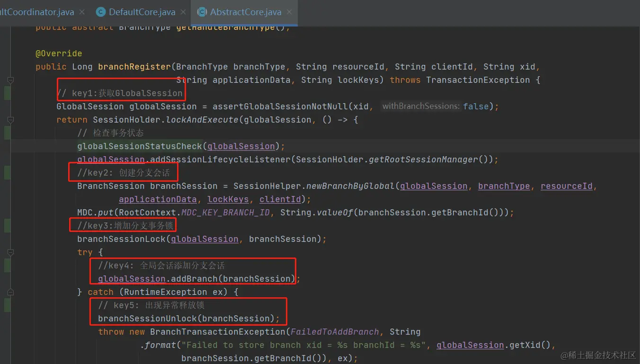
Task: Click the underlined applicationData argument
Action: 158,199
